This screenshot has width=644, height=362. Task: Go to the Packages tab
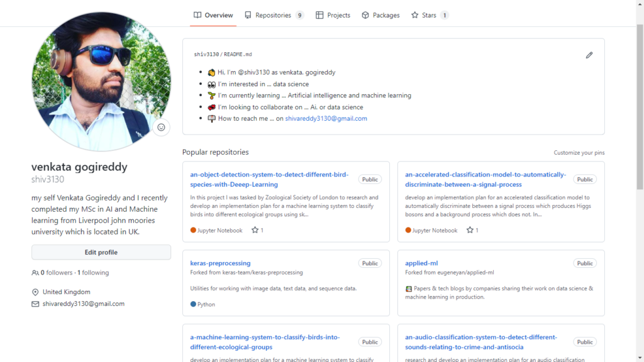(380, 15)
